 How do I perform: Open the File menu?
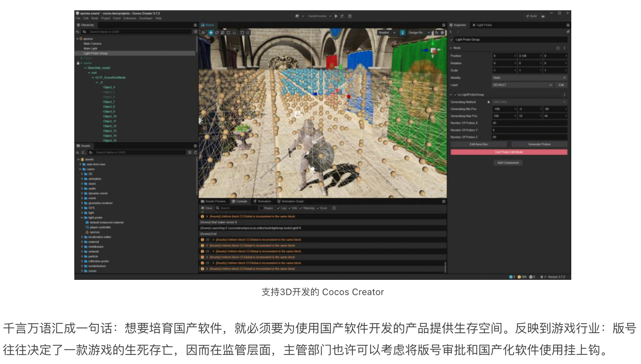tap(78, 18)
